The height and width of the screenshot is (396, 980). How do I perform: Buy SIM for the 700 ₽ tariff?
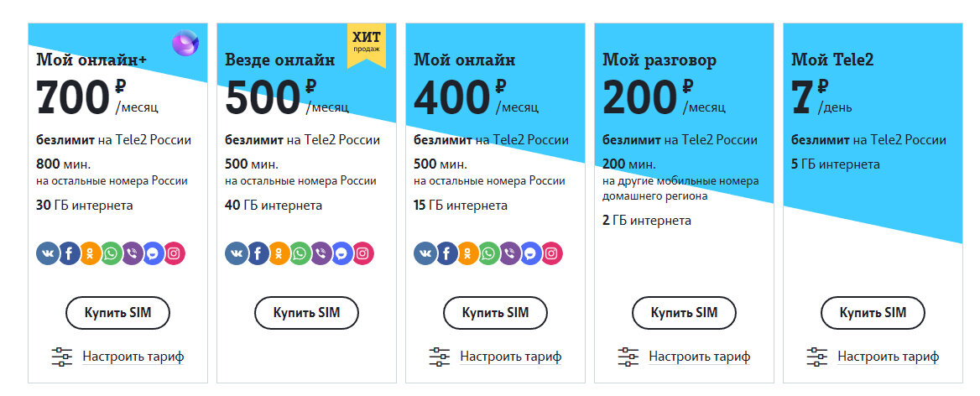[x=118, y=312]
